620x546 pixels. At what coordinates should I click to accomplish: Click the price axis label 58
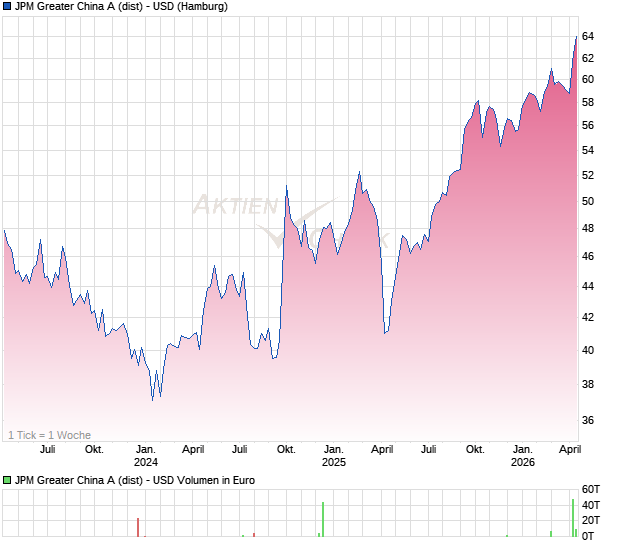click(588, 102)
